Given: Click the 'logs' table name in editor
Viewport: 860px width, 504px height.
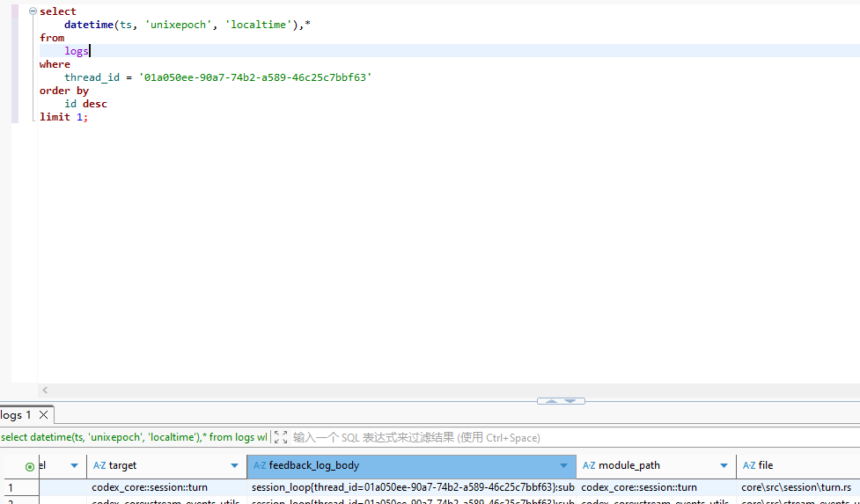Looking at the screenshot, I should 77,51.
